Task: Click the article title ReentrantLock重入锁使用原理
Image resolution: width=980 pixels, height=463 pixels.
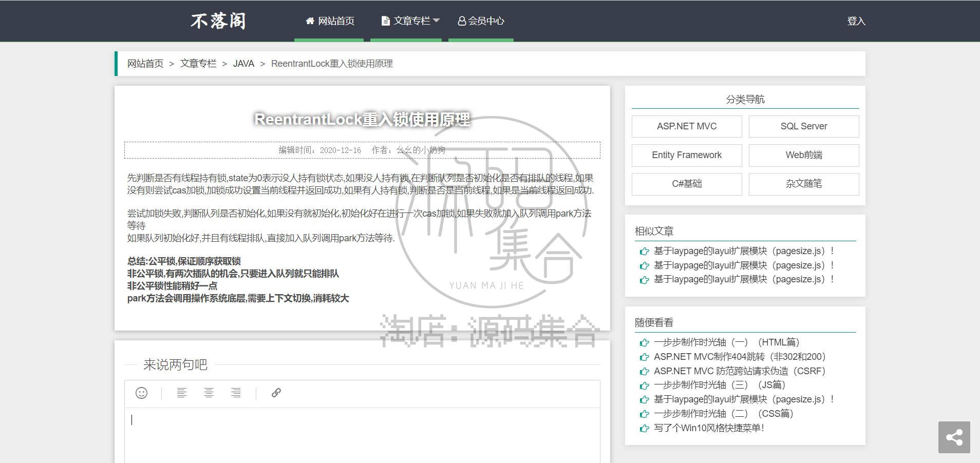Action: point(362,120)
